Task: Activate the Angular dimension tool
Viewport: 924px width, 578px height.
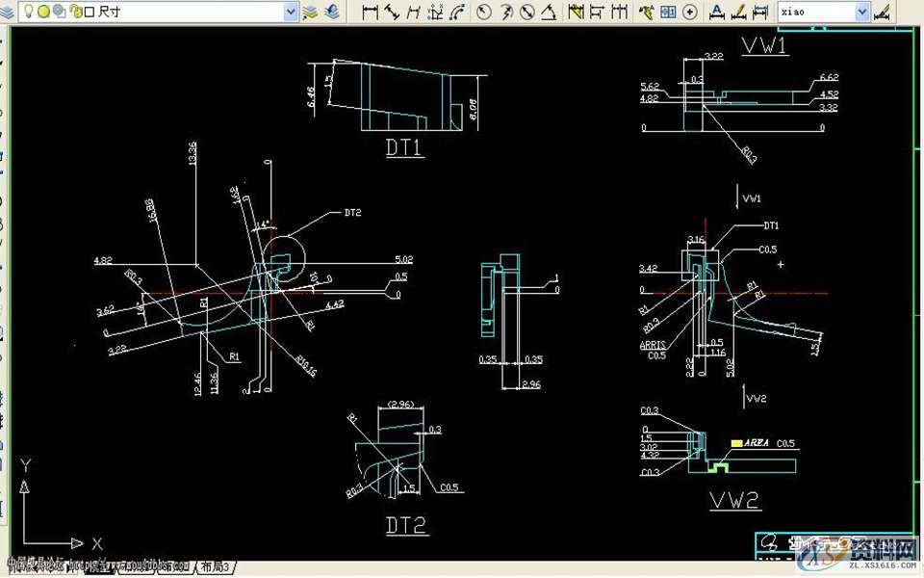Action: point(549,12)
